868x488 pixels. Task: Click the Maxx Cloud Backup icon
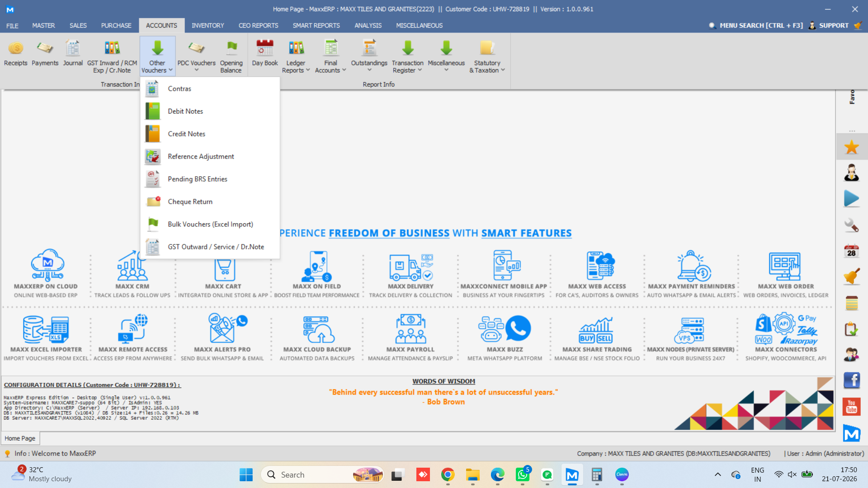click(318, 329)
